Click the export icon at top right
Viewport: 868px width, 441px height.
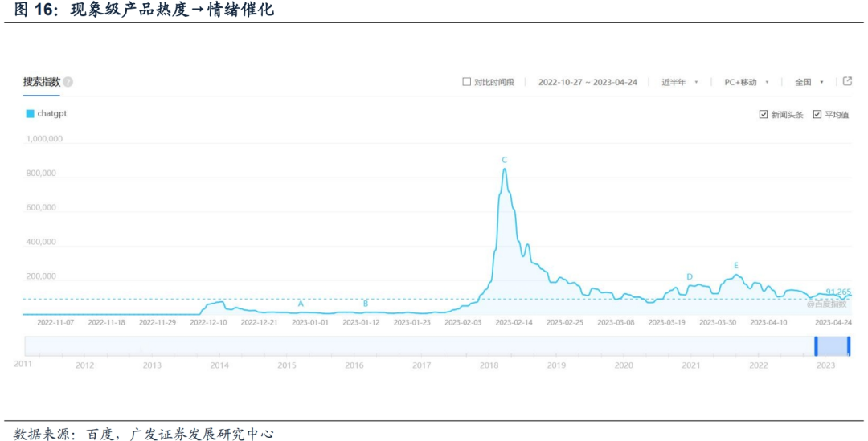tap(847, 81)
